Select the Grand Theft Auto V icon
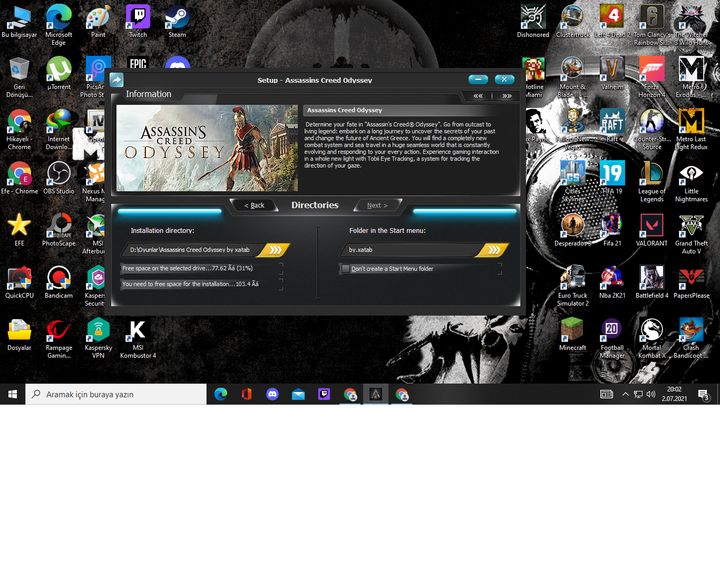Viewport: 720px width, 588px height. click(692, 234)
